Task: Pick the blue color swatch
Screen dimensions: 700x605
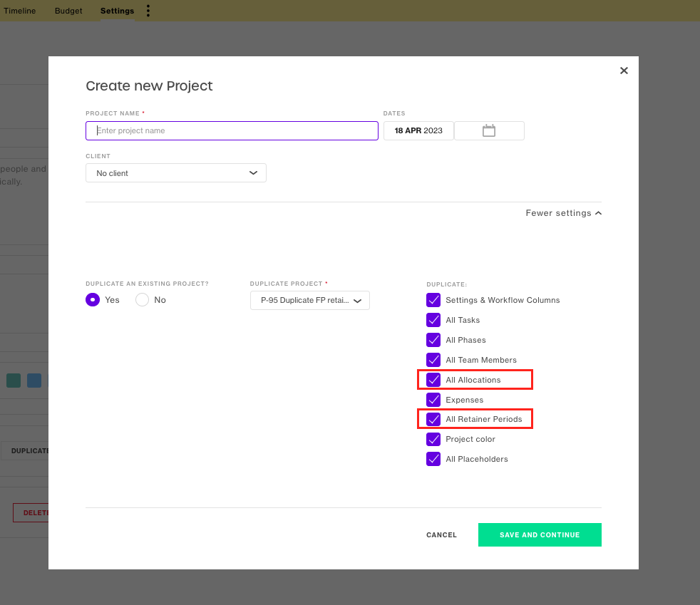Action: click(x=34, y=381)
